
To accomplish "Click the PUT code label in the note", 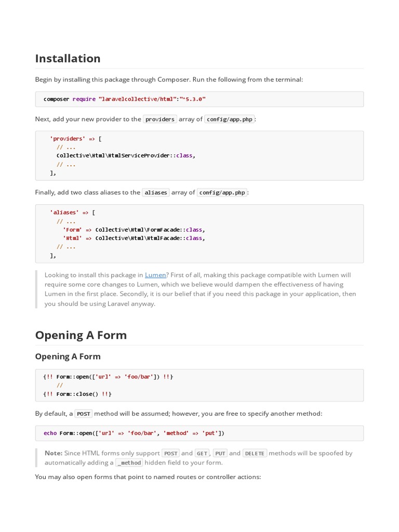I will [220, 453].
